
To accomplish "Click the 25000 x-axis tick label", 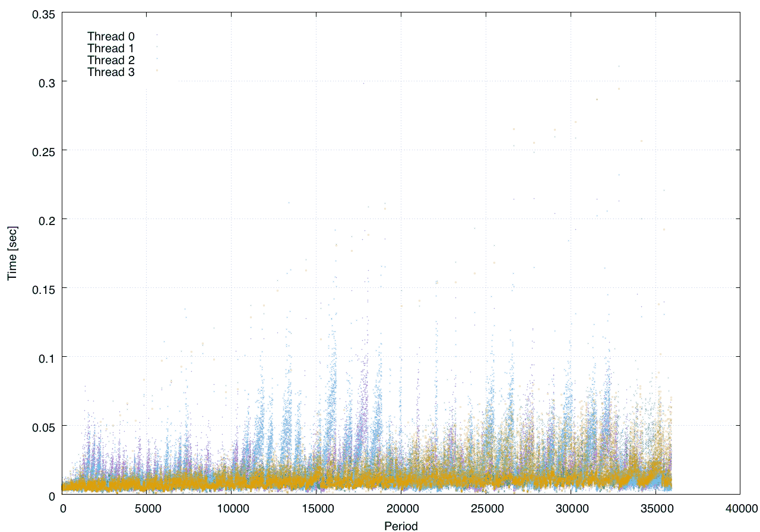I will point(486,508).
